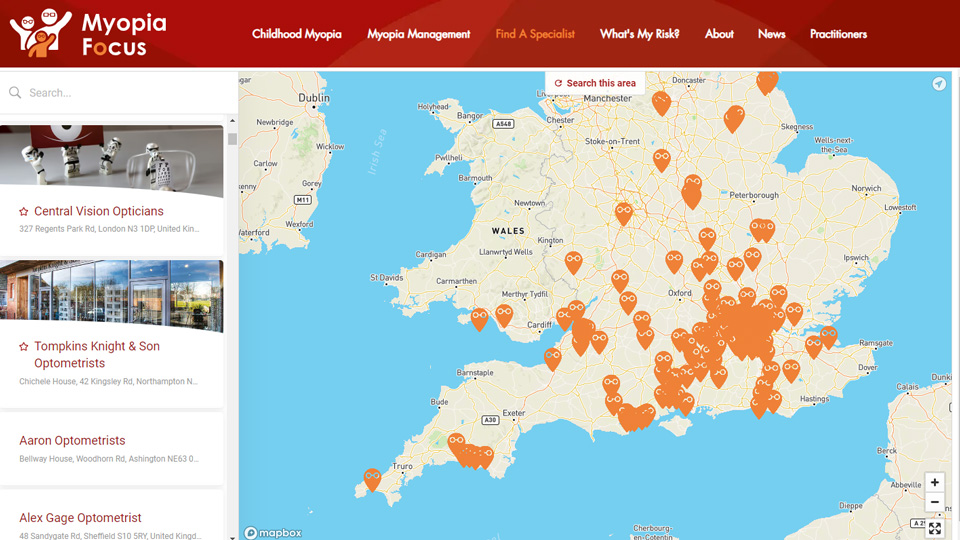The image size is (960, 540).
Task: Open Aaron Optometrists listing
Action: click(72, 441)
